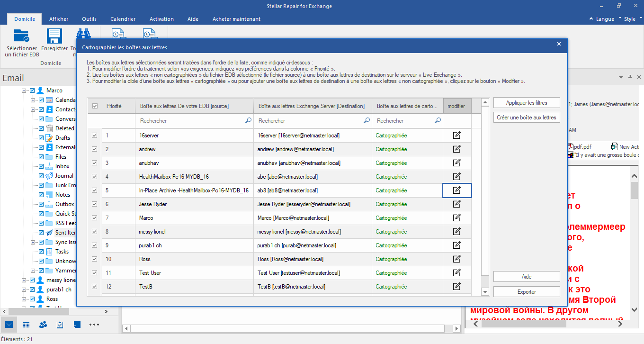Edit mapping for HealthMailbox-Pc16-MYDB_16 row

457,177
